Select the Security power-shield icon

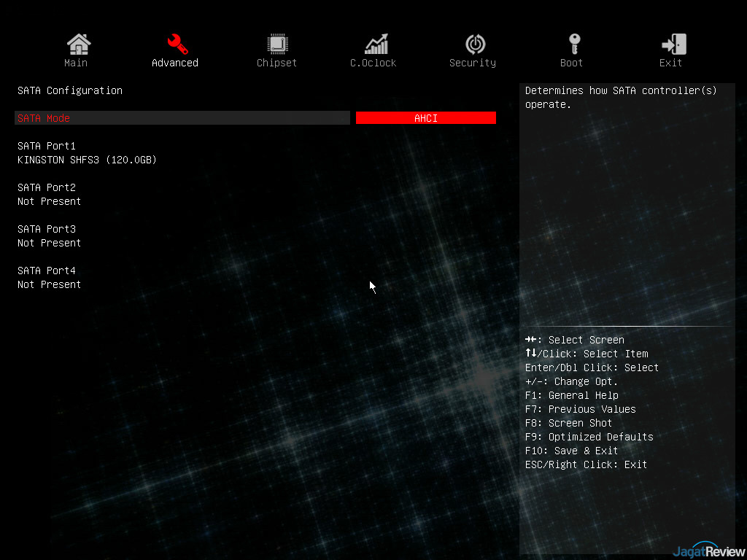tap(475, 44)
